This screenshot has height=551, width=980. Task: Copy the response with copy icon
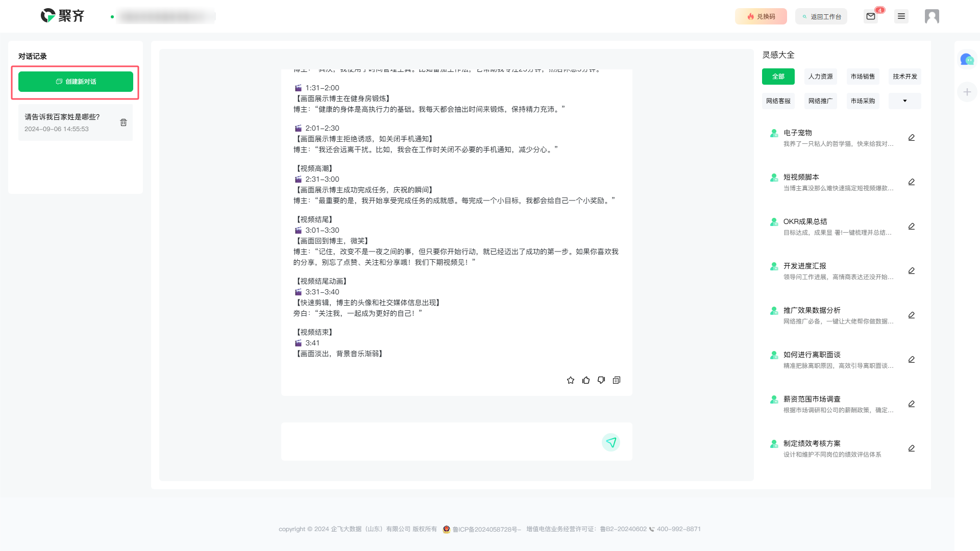[x=617, y=380]
